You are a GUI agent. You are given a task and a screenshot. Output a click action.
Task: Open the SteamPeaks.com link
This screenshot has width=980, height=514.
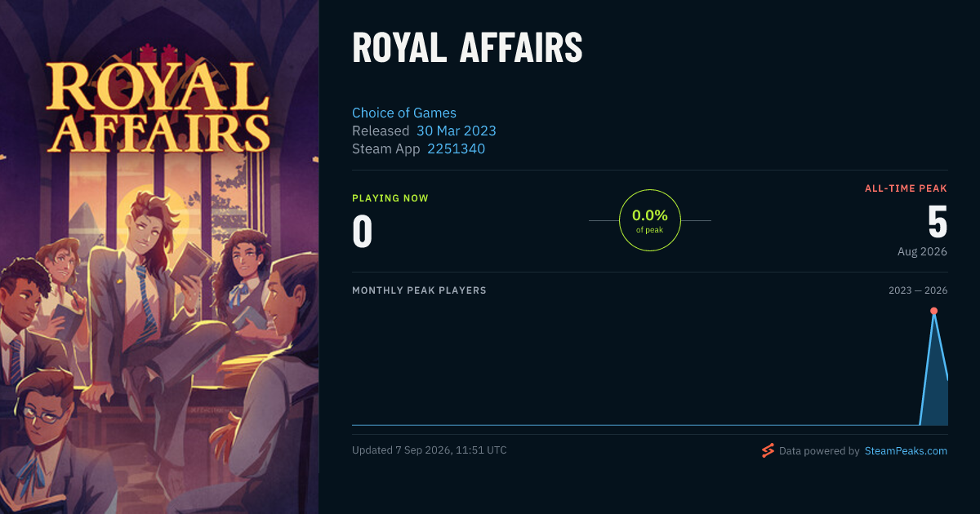tap(906, 450)
